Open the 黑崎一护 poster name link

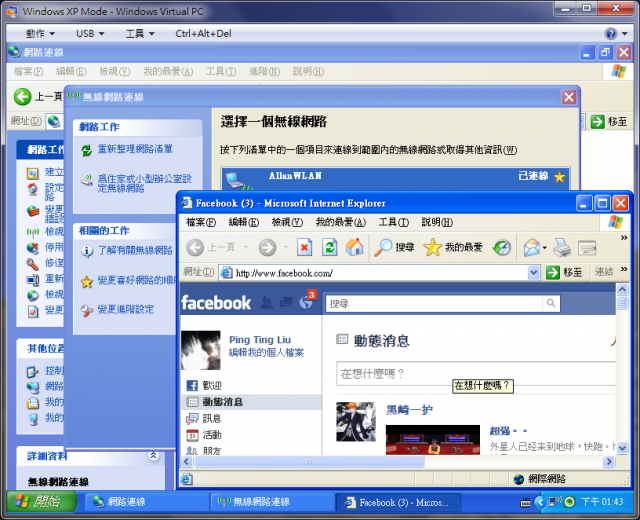(x=409, y=409)
